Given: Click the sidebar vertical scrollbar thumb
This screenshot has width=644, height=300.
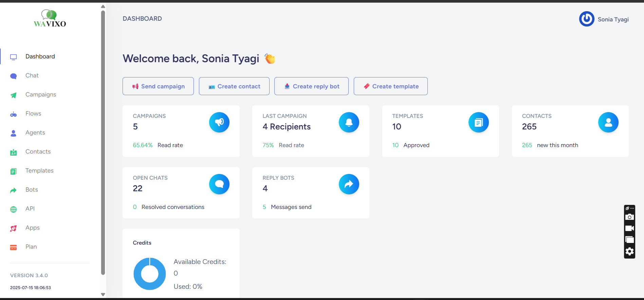Looking at the screenshot, I should (x=103, y=142).
